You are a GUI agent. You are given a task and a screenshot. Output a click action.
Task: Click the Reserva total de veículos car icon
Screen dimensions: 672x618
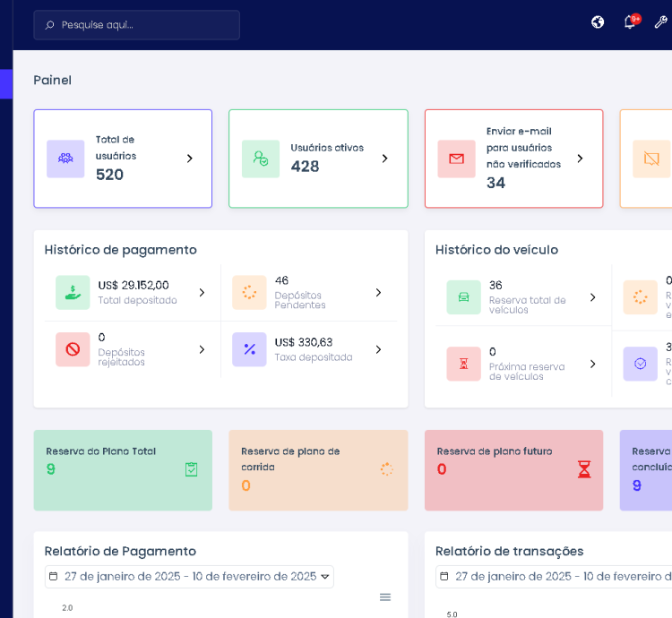click(463, 297)
